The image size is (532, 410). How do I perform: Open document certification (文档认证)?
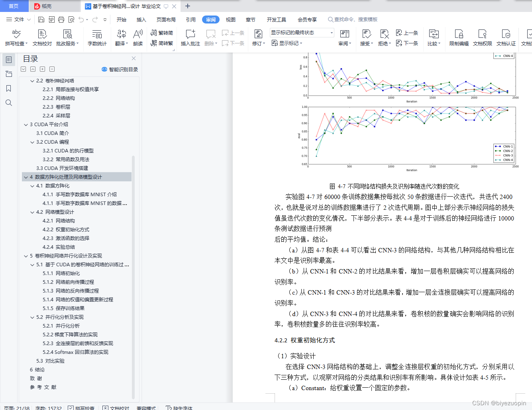point(506,38)
